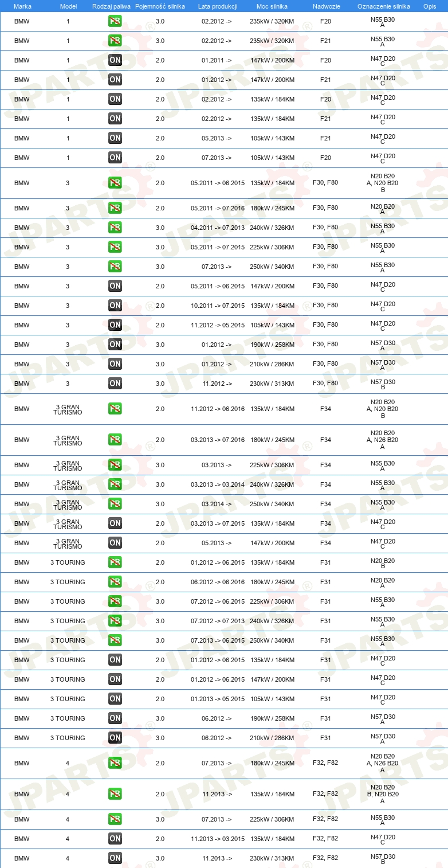Click 'F31' in the 06.2012-06.2016 row

(x=325, y=582)
